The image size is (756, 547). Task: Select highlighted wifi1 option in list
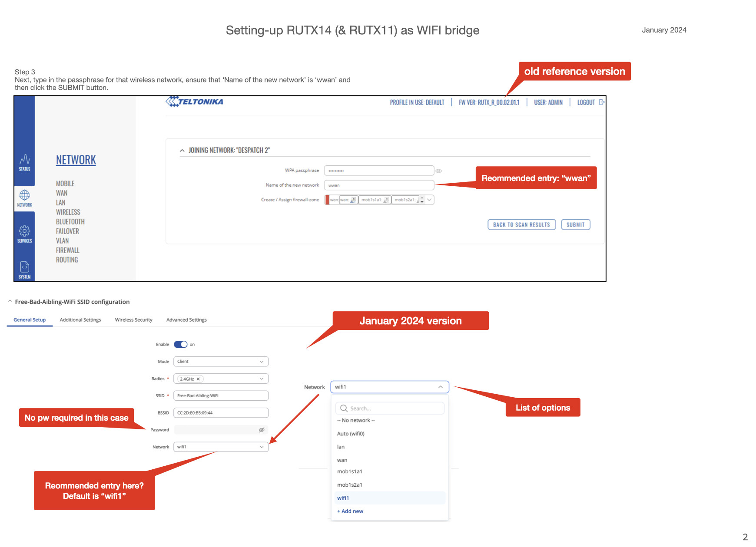[390, 498]
